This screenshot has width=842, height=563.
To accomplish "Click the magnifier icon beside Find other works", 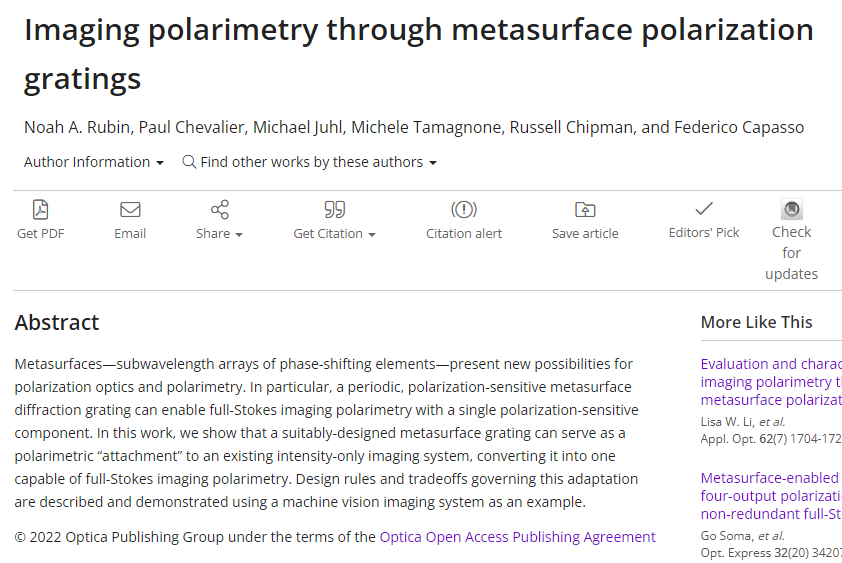I will [x=189, y=162].
